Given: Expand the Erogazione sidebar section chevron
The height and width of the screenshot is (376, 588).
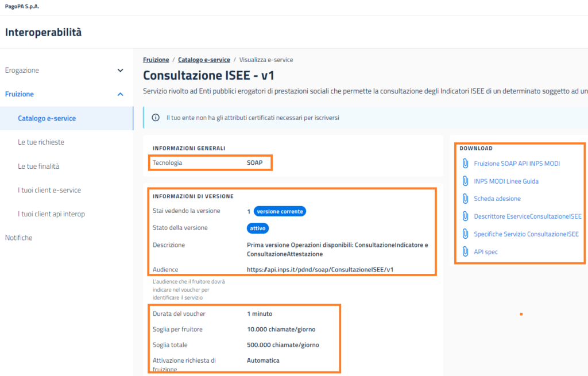Looking at the screenshot, I should 120,71.
